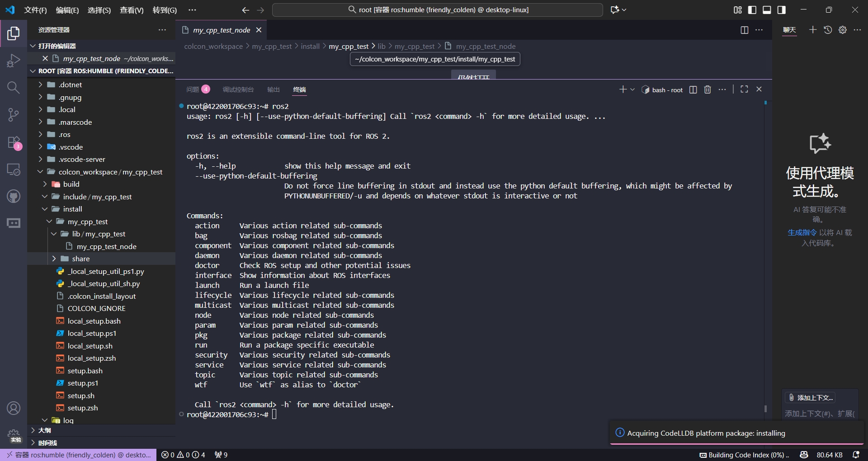This screenshot has width=868, height=461.
Task: Open GitHub view in activity bar
Action: (x=14, y=196)
